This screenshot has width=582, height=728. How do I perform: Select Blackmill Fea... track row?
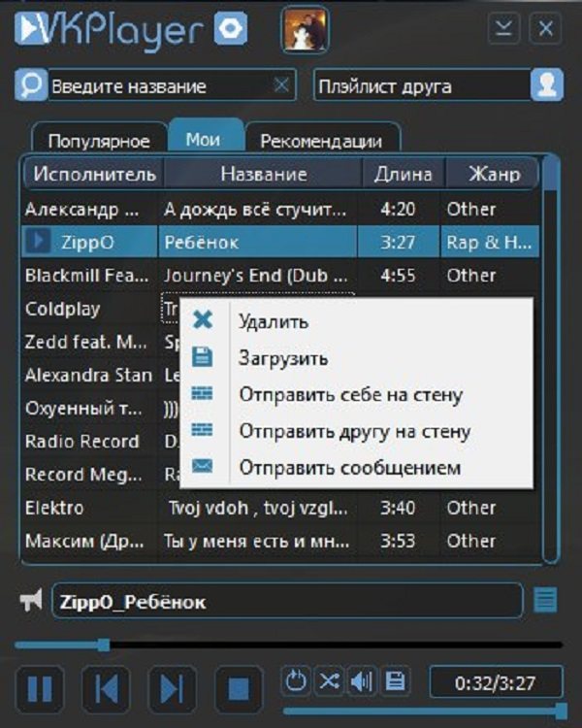tap(280, 276)
